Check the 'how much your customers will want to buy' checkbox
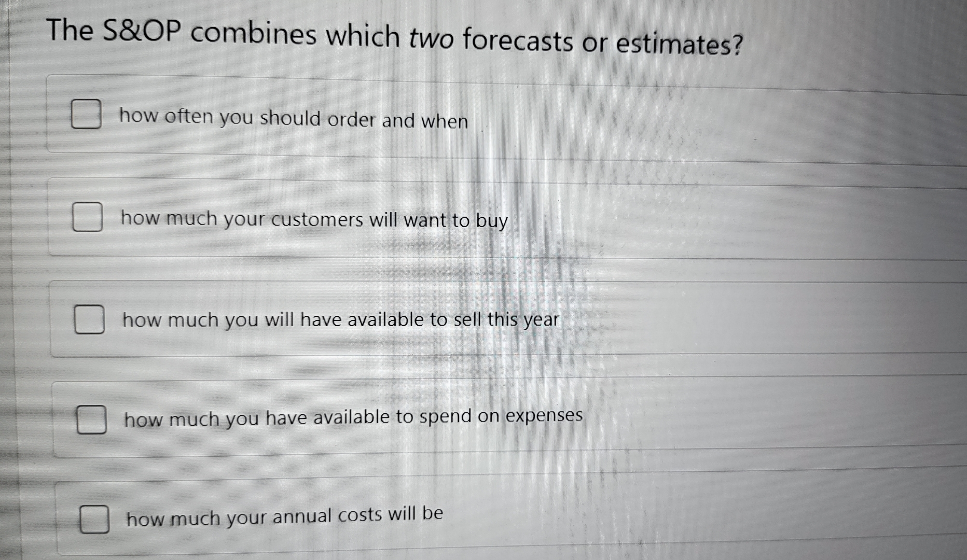967x560 pixels. pos(87,218)
